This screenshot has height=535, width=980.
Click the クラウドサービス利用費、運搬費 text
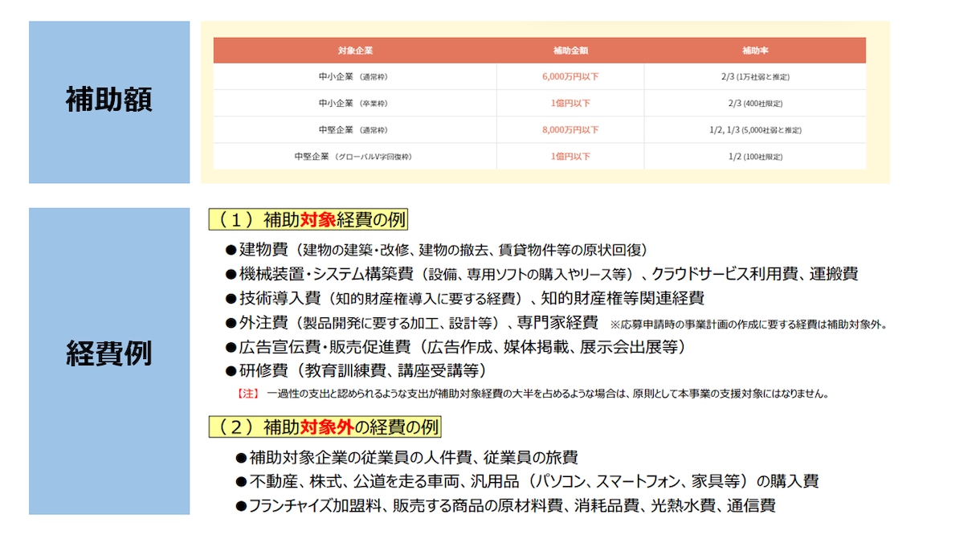(754, 274)
